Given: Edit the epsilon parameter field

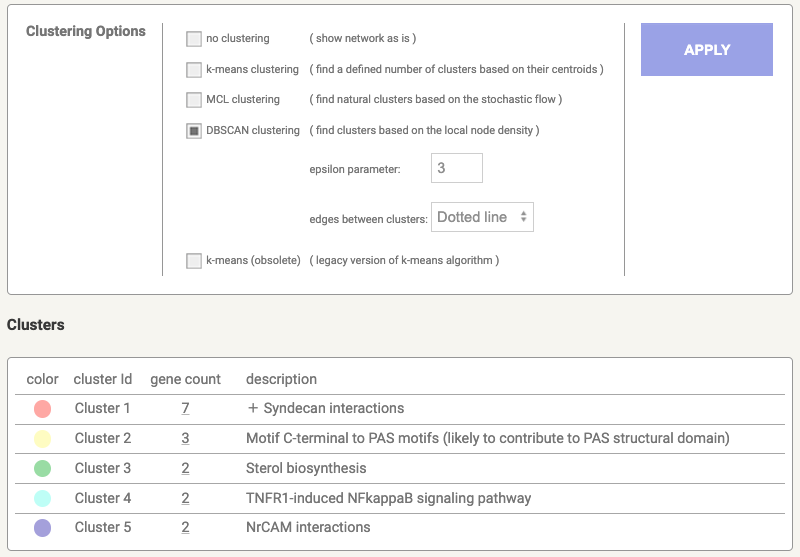Looking at the screenshot, I should point(457,168).
